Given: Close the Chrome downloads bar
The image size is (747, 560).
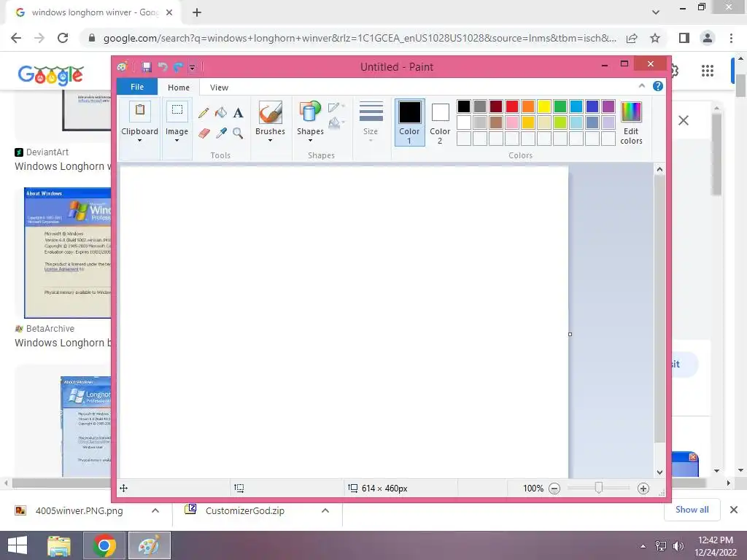Looking at the screenshot, I should (x=734, y=510).
